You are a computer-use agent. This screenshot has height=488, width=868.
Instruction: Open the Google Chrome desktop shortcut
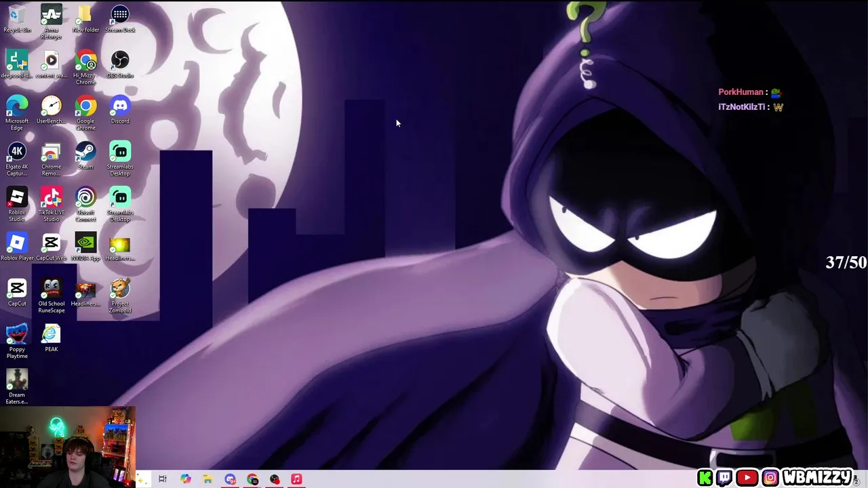pyautogui.click(x=85, y=113)
